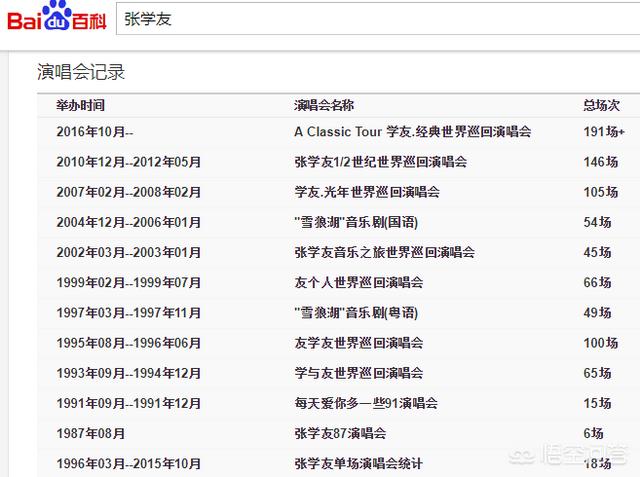The height and width of the screenshot is (477, 640).
Task: Select date 1996年03月--2015年10月
Action: pos(129,464)
